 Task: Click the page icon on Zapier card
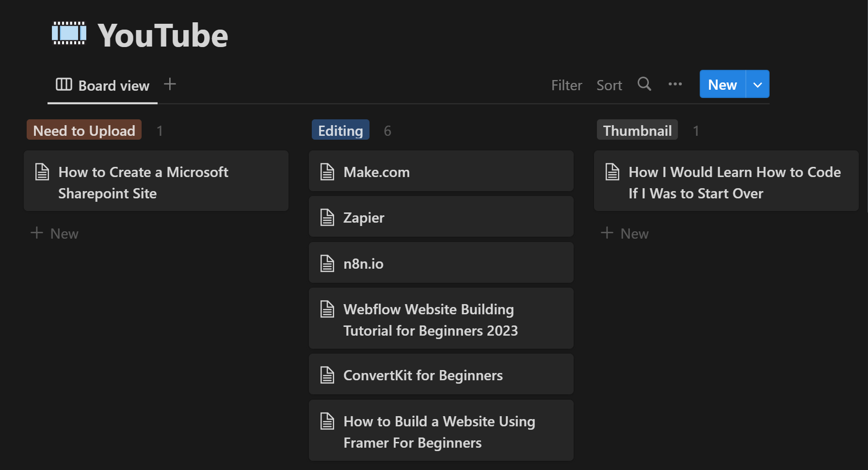(327, 217)
